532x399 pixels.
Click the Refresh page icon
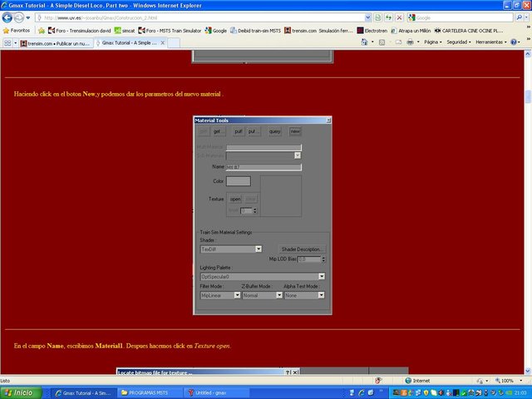pos(390,17)
